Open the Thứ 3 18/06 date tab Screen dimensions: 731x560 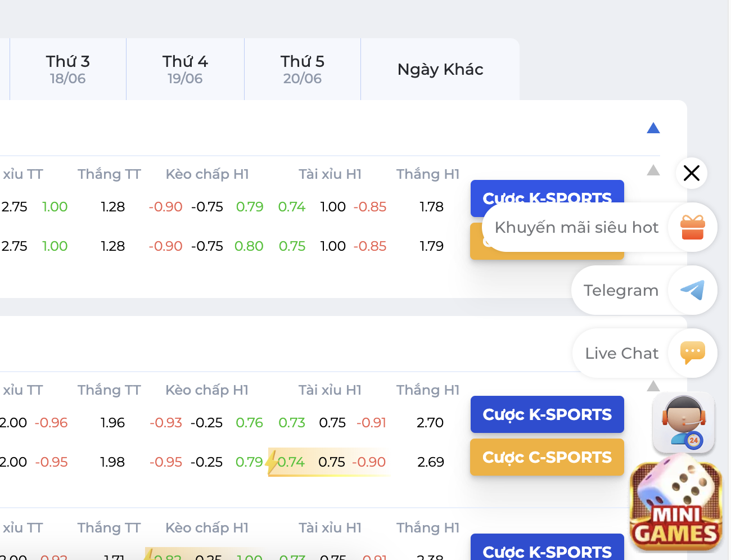click(68, 69)
